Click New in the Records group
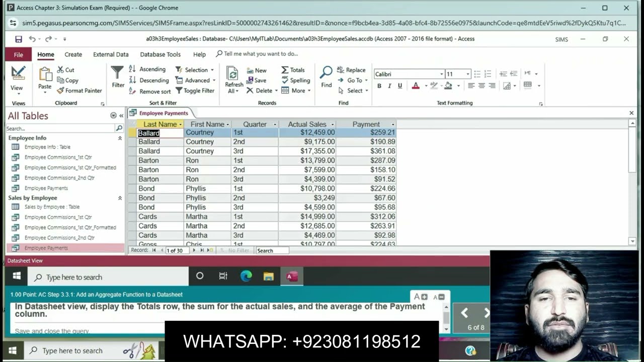The height and width of the screenshot is (362, 644). pos(257,70)
